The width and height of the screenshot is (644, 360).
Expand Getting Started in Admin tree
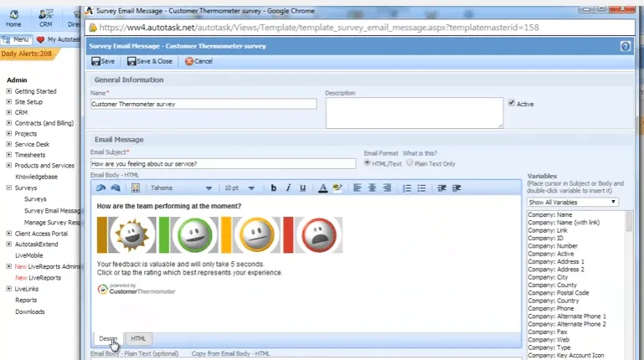[8, 91]
